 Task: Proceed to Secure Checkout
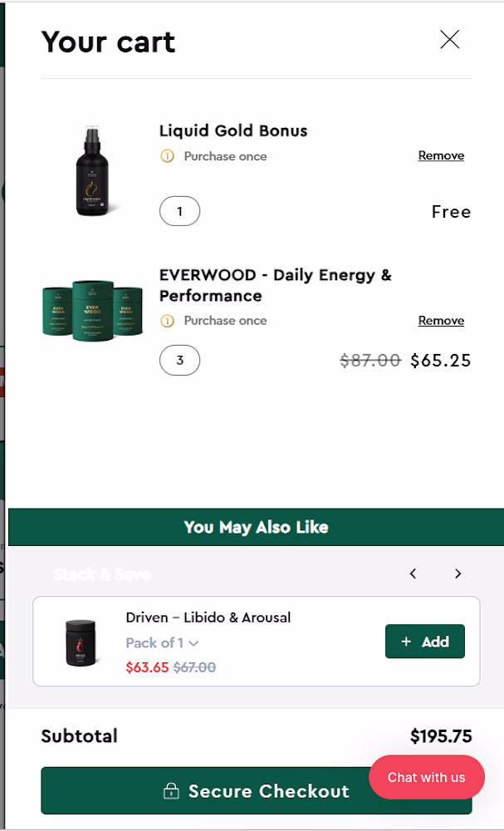click(x=257, y=791)
